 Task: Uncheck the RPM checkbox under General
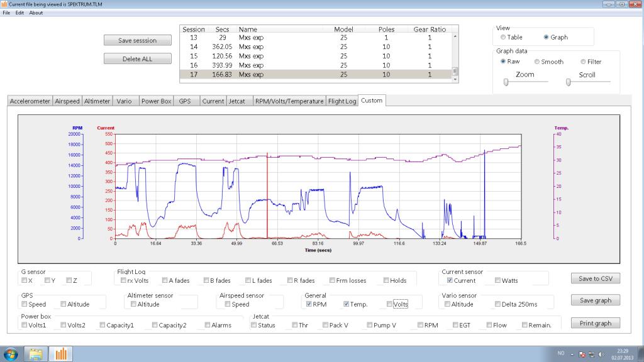click(309, 304)
